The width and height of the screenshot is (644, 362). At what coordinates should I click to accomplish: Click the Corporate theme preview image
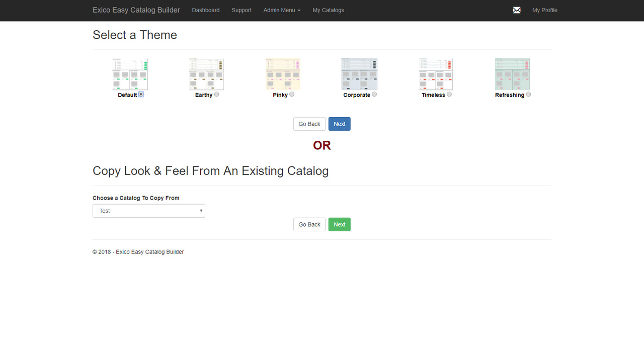click(359, 74)
